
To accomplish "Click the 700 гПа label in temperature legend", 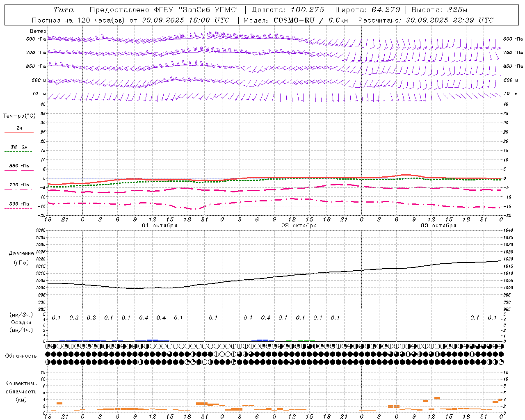I will click(x=19, y=185).
